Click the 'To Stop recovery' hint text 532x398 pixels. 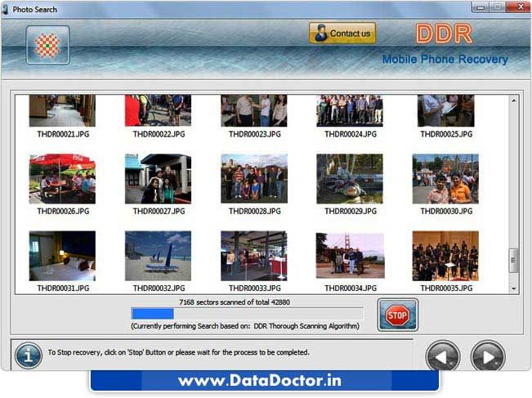coord(178,352)
